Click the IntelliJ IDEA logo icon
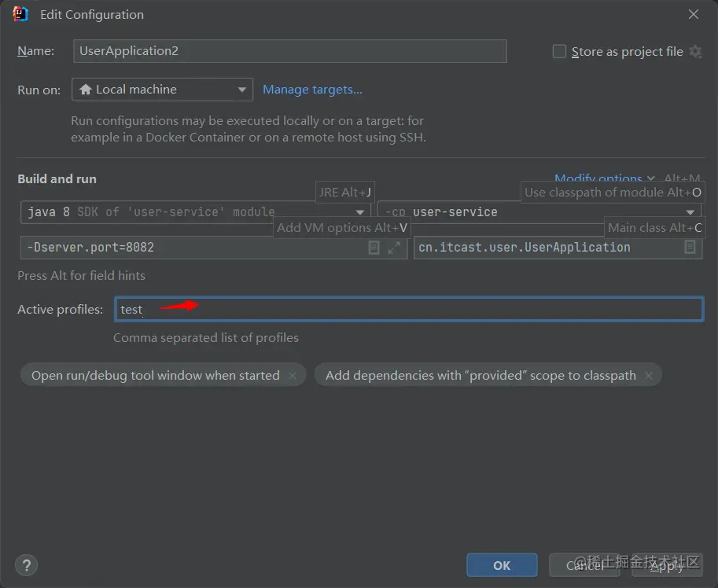718x588 pixels. pos(20,14)
